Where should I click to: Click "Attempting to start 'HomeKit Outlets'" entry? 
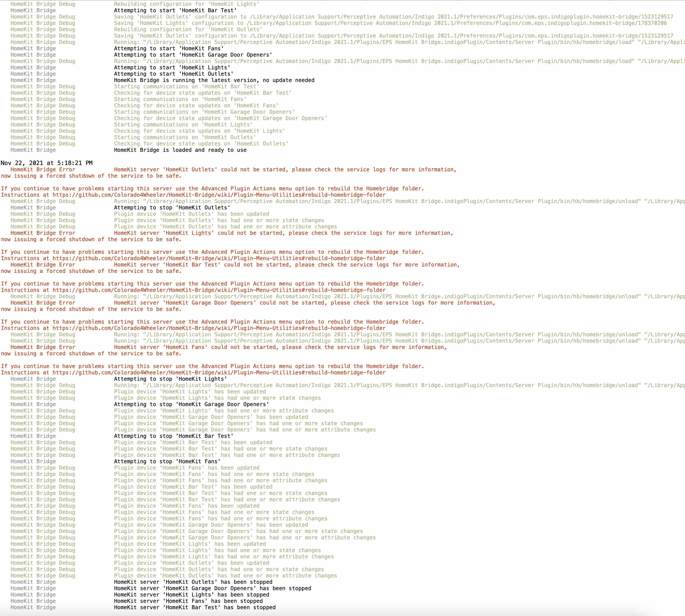pyautogui.click(x=174, y=74)
